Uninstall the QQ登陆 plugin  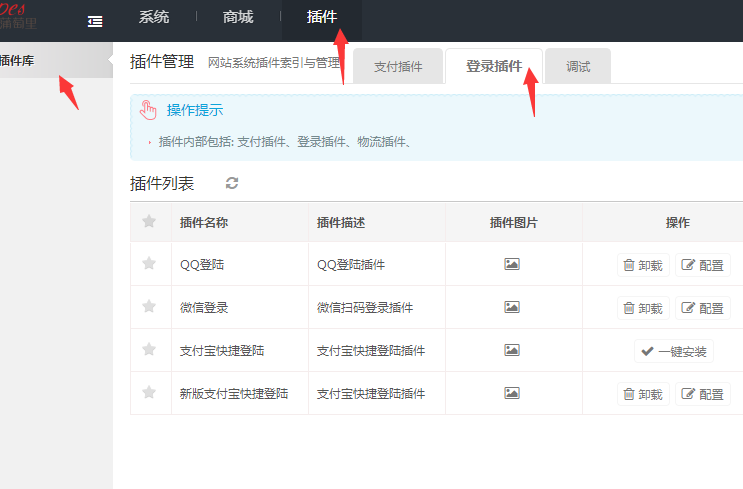coord(642,265)
